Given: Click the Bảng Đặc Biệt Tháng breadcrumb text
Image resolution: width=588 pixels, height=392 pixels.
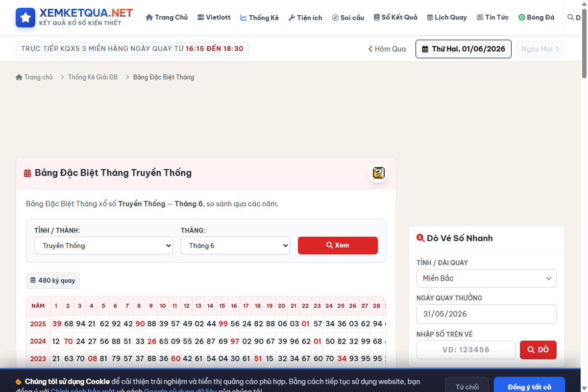Looking at the screenshot, I should pyautogui.click(x=164, y=77).
